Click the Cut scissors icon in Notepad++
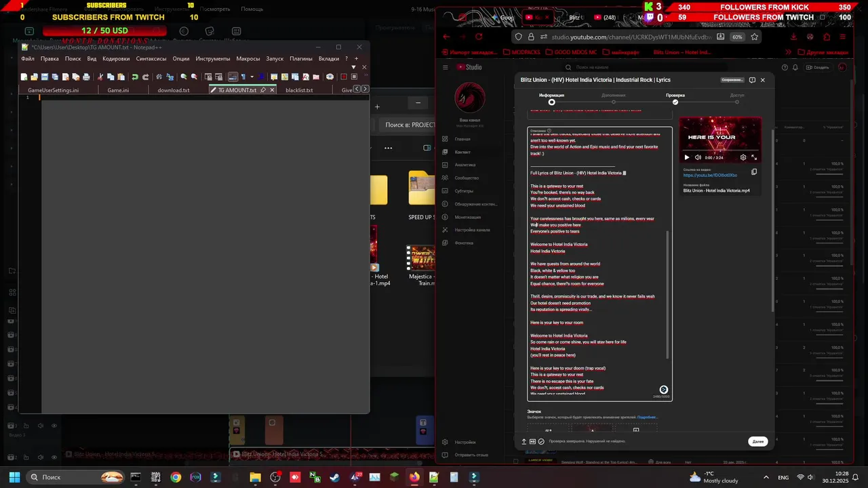 click(101, 77)
